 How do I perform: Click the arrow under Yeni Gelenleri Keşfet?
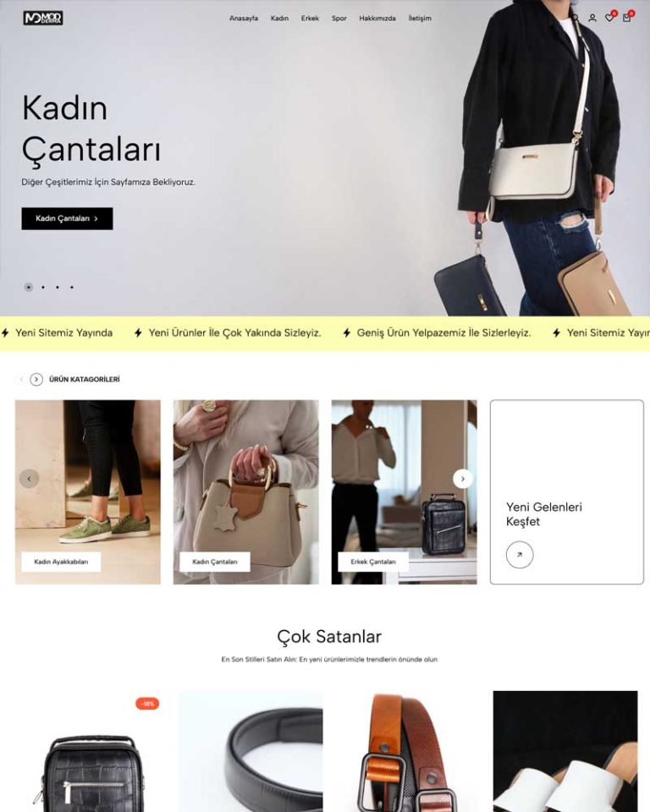pyautogui.click(x=520, y=555)
